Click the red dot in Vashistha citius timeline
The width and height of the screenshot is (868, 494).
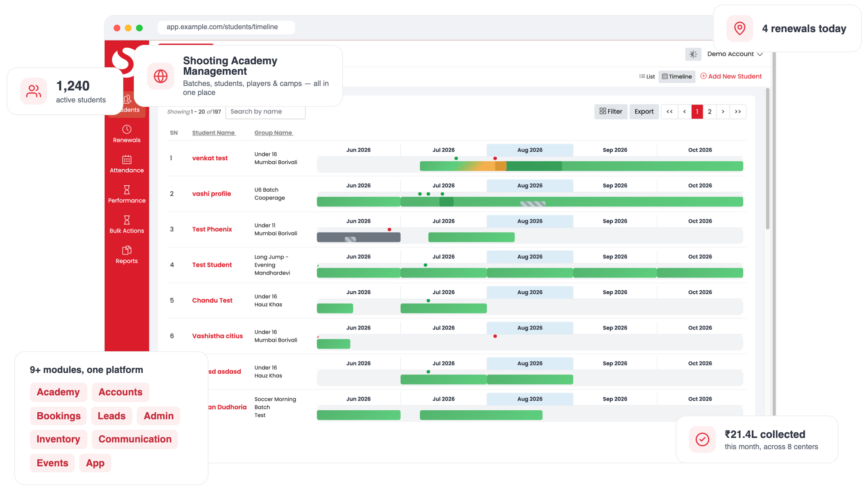[x=495, y=336]
